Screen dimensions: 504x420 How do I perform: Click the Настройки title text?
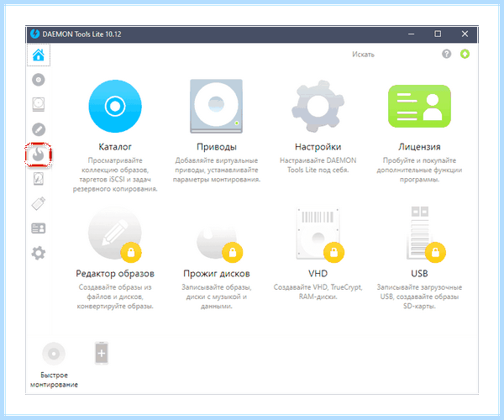(318, 147)
